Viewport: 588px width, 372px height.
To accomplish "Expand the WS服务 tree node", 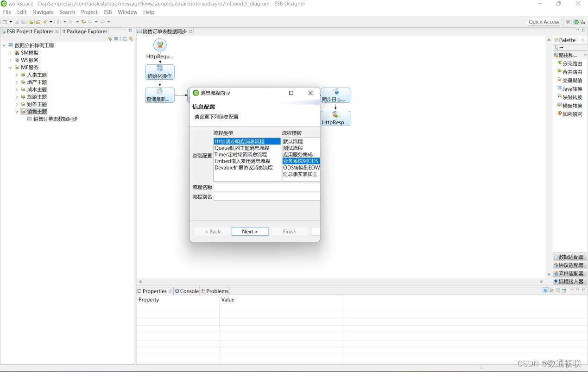I will tap(10, 60).
